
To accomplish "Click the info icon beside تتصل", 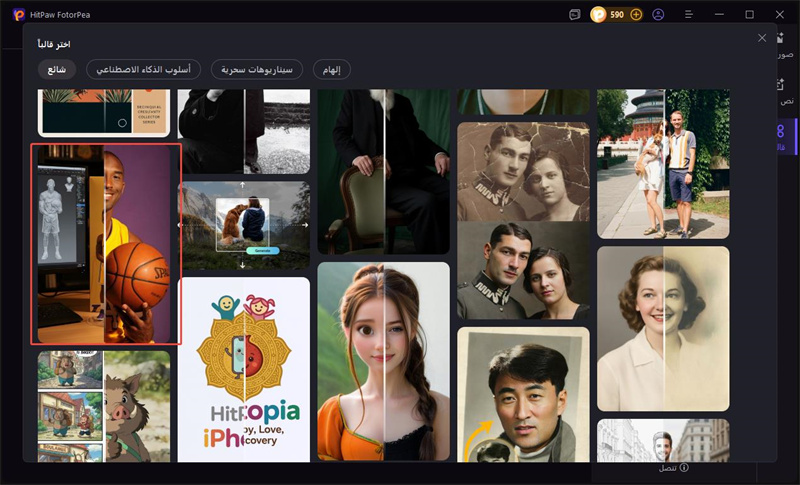I will point(684,467).
